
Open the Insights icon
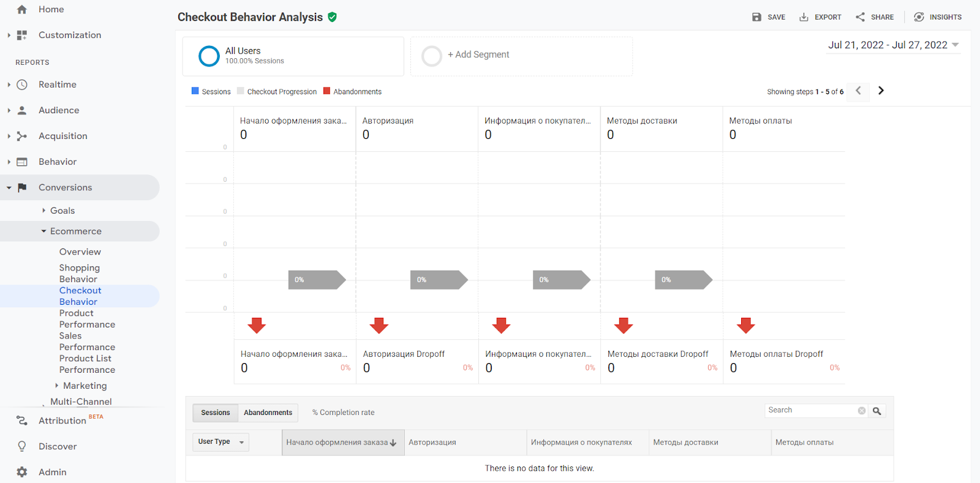[919, 17]
